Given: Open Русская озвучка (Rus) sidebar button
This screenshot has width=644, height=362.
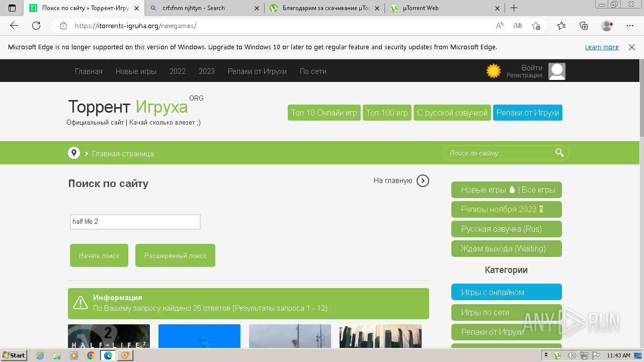Looking at the screenshot, I should pos(507,229).
